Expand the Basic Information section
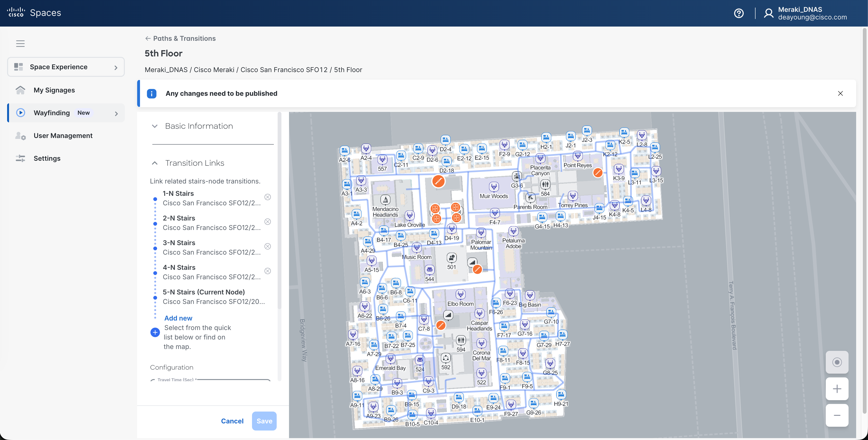The width and height of the screenshot is (868, 440). [155, 126]
